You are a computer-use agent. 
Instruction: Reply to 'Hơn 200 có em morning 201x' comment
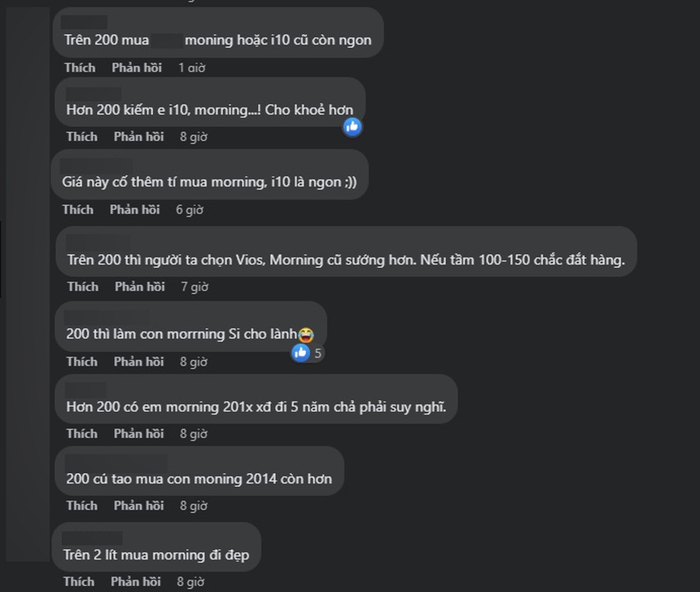pos(138,434)
